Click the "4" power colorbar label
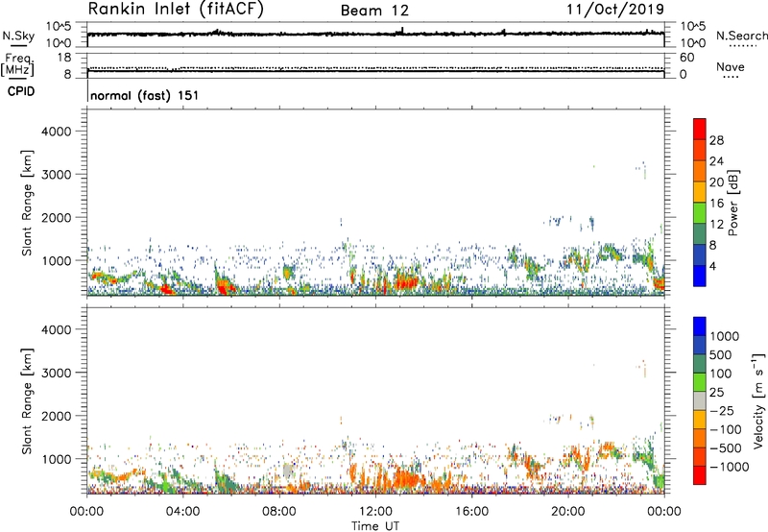Screen dimensions: 768x532 pyautogui.click(x=713, y=266)
